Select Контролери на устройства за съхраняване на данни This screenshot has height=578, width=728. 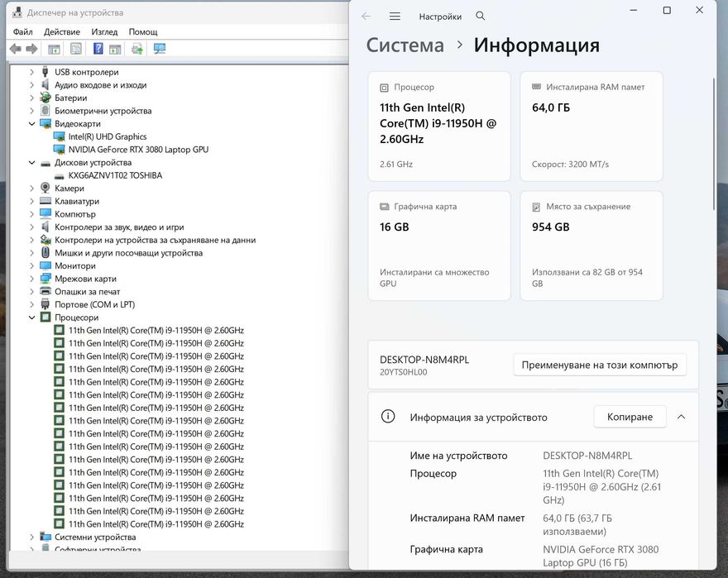coord(155,240)
